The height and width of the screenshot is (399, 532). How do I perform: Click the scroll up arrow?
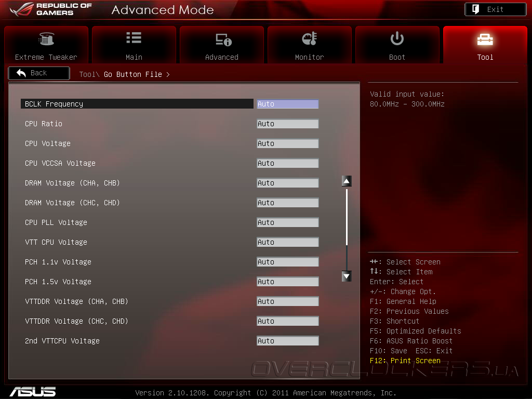[x=347, y=181]
